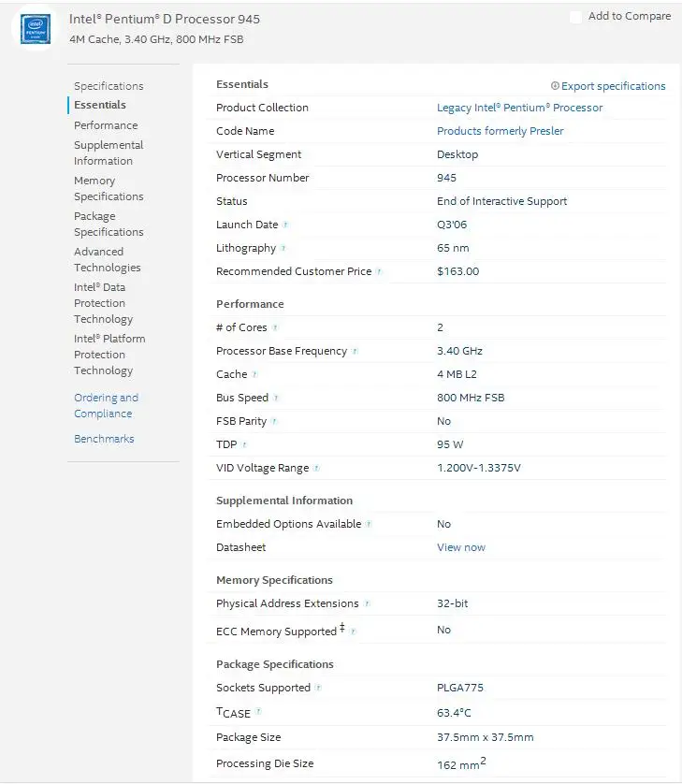
Task: Open the Export specifications link
Action: [x=613, y=86]
